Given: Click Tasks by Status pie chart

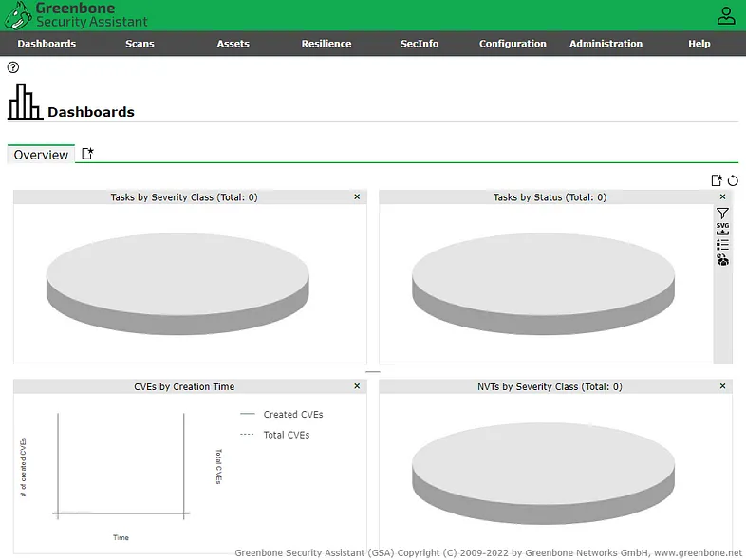Looking at the screenshot, I should (543, 284).
